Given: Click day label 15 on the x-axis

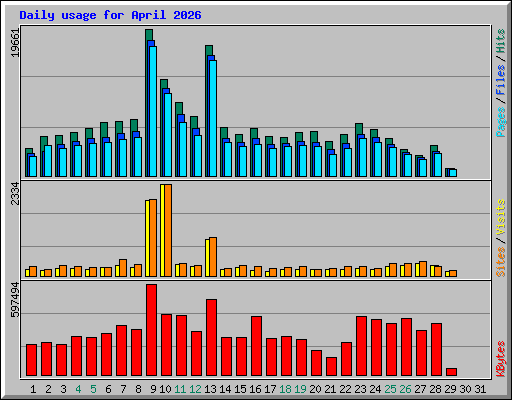Looking at the screenshot, I should click(x=240, y=389).
